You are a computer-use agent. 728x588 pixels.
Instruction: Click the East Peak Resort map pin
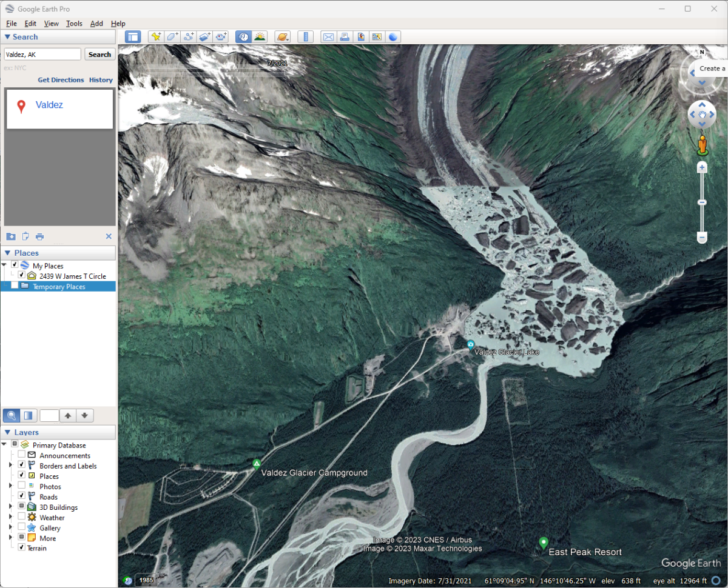[544, 542]
